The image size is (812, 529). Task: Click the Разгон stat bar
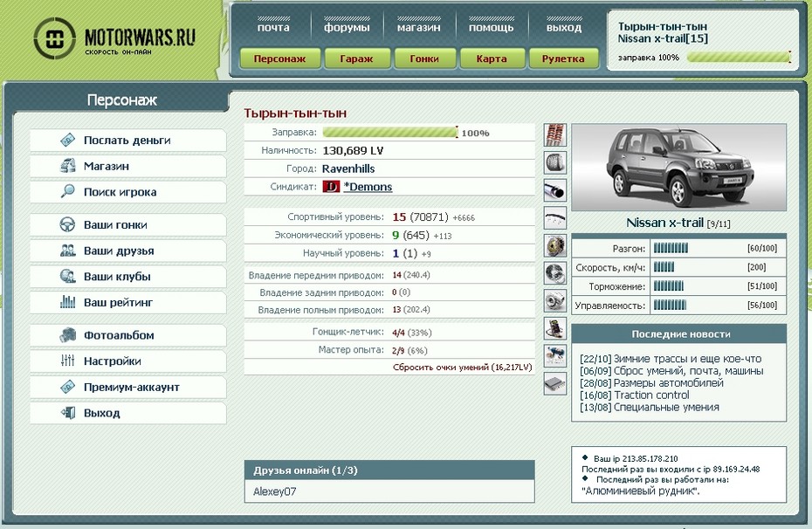point(671,248)
